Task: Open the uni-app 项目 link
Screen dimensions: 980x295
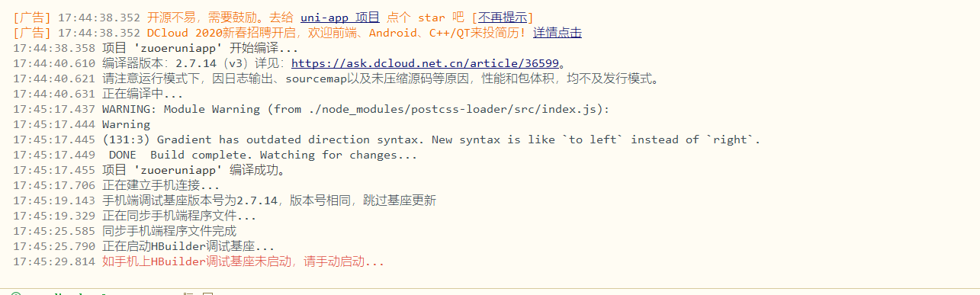Action: point(340,18)
